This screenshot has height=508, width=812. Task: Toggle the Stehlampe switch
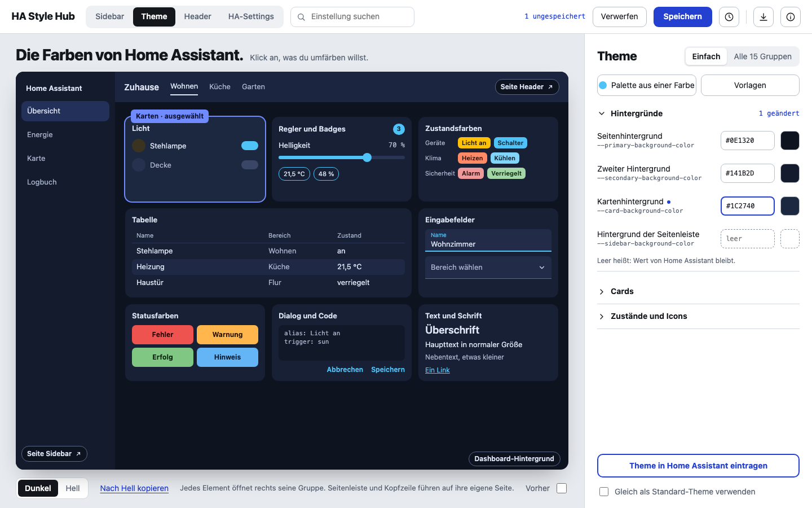click(250, 146)
